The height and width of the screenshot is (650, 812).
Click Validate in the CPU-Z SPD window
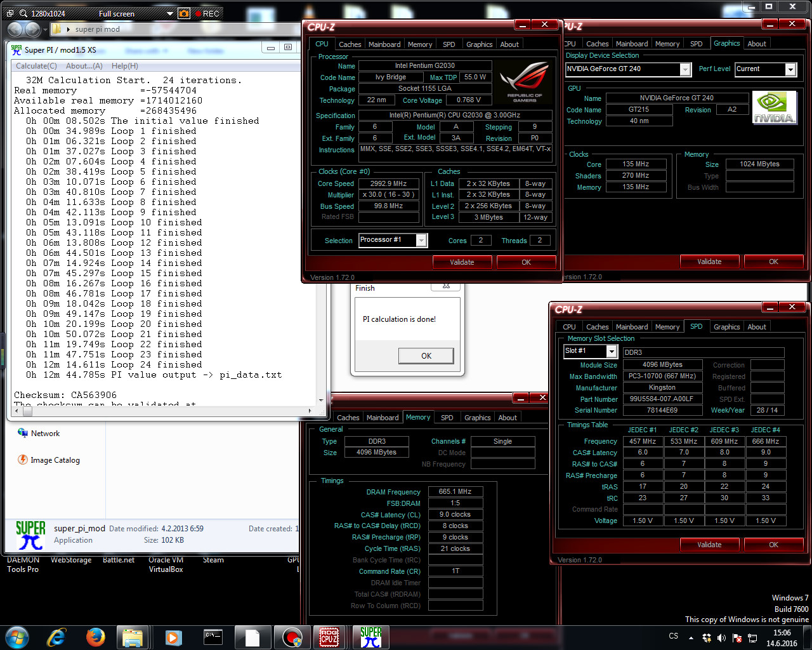709,545
